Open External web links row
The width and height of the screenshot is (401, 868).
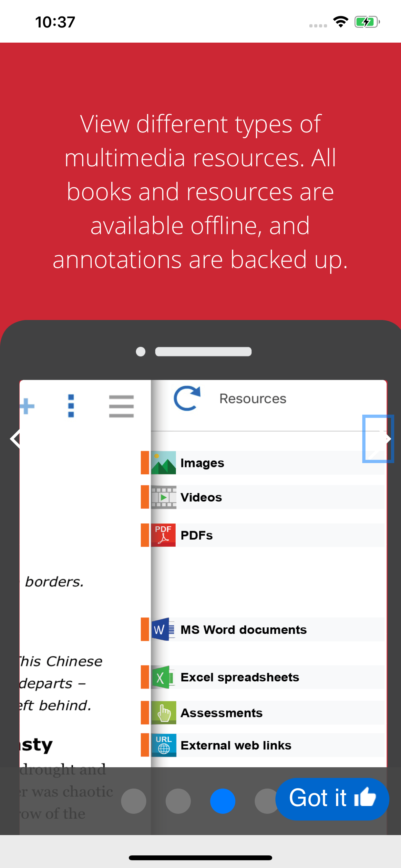click(x=263, y=745)
